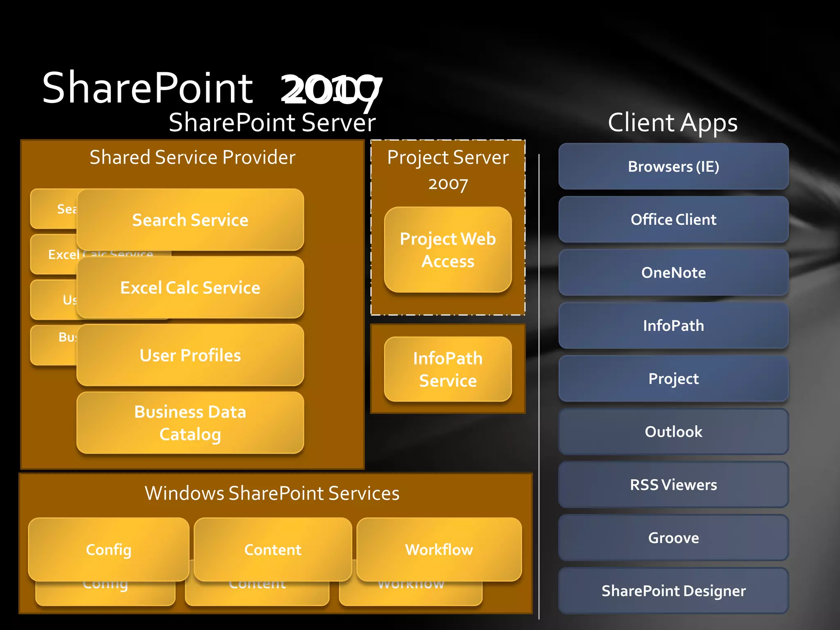Screen dimensions: 840x630
Task: Click the Browsers (IE) client app
Action: click(x=673, y=167)
